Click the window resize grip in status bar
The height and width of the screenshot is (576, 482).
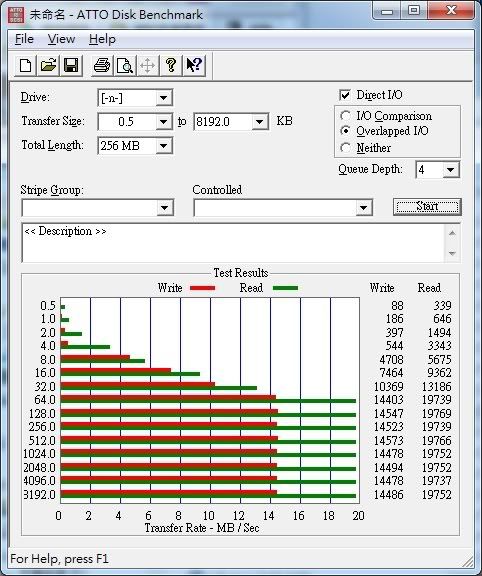point(467,561)
